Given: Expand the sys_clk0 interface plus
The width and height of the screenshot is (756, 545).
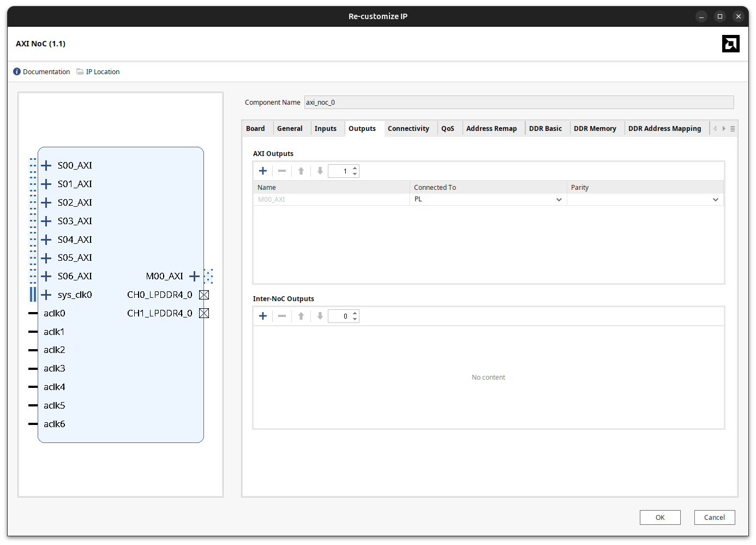Looking at the screenshot, I should point(46,295).
